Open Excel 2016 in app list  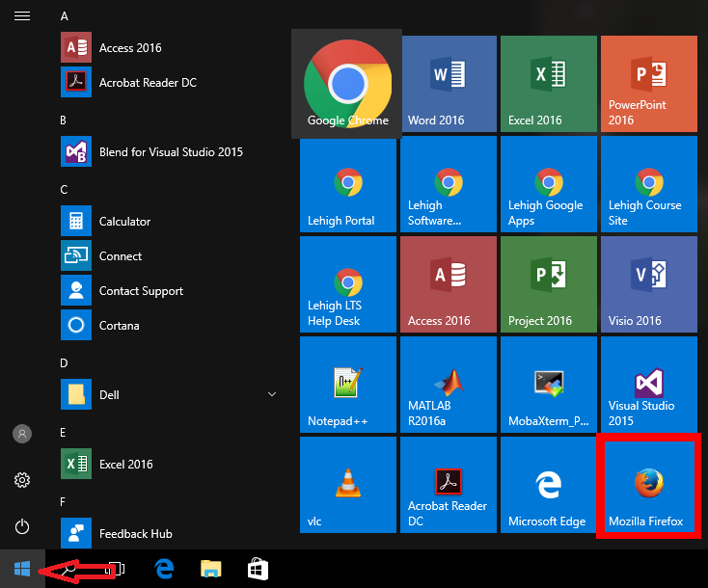(170, 464)
